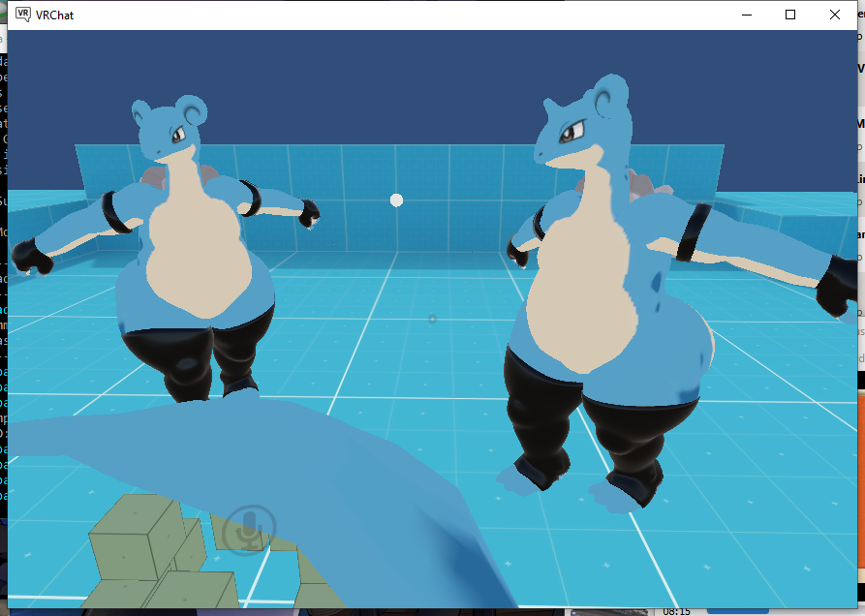Maximize the VRChat window

click(x=790, y=15)
